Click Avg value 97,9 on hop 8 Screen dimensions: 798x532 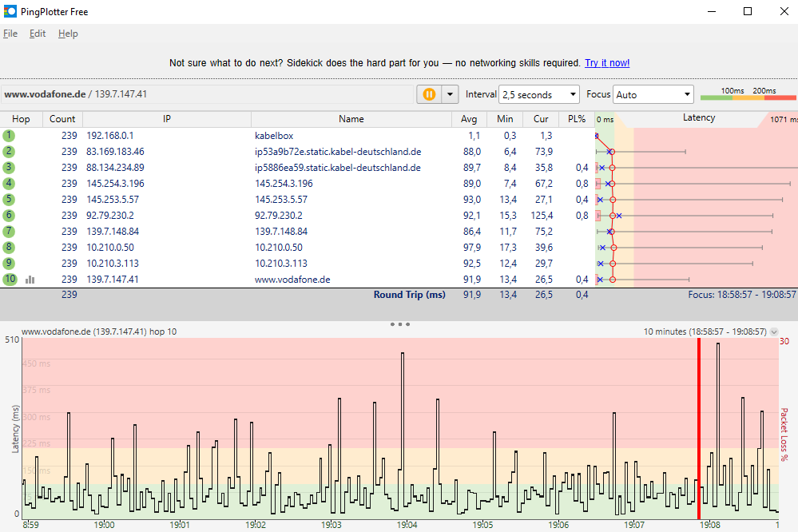472,248
